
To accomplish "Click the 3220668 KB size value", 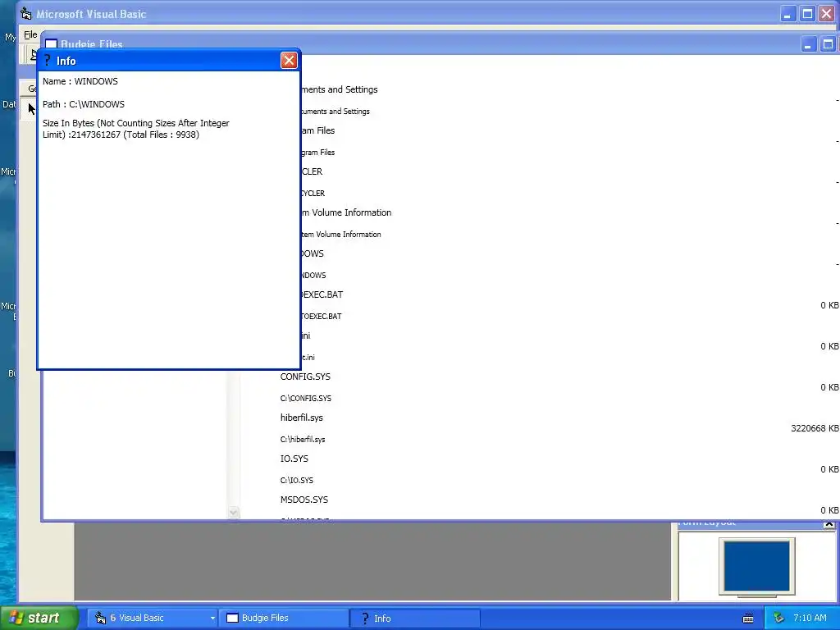I will point(815,428).
